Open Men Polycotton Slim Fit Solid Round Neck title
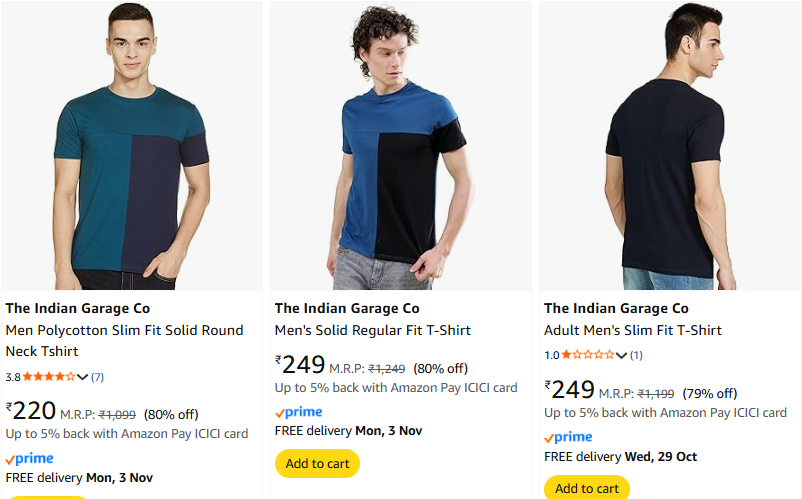Screen dimensions: 802x499 [x=124, y=340]
